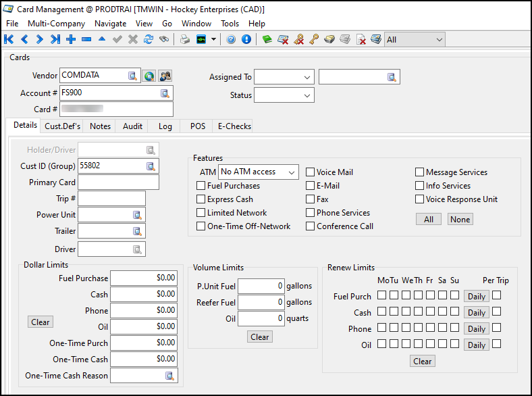Go to the first record using toolbar arrow
Viewport: 532px width, 396px height.
tap(9, 40)
